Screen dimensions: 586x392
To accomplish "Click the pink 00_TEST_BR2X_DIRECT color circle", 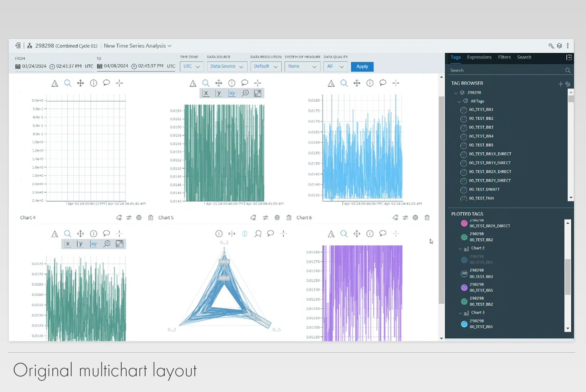I will tap(464, 223).
